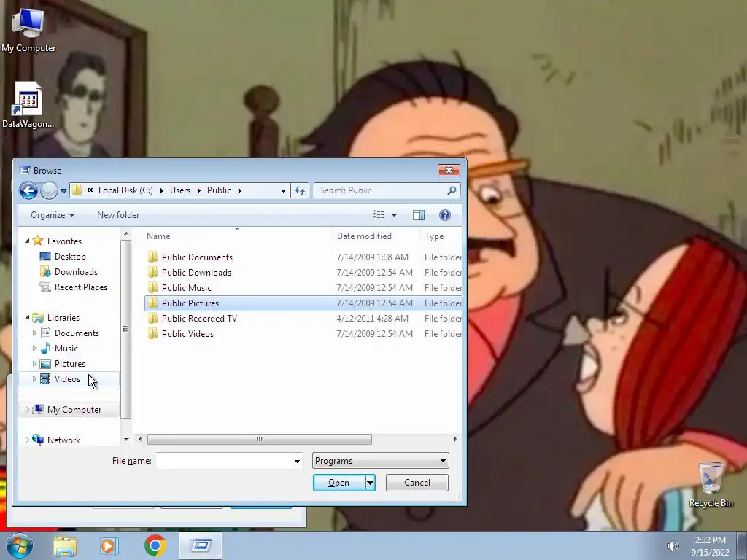This screenshot has width=747, height=560.
Task: Open the File name dropdown arrow
Action: 297,461
